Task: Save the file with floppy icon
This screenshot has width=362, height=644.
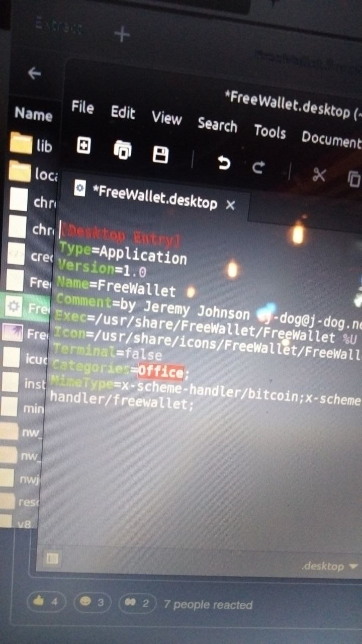Action: pos(160,154)
